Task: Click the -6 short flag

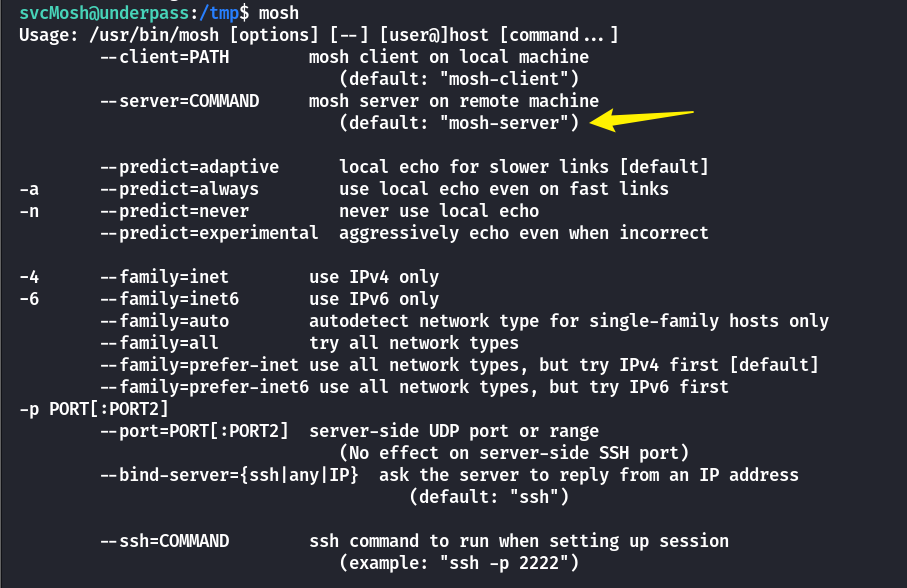Action: (29, 299)
